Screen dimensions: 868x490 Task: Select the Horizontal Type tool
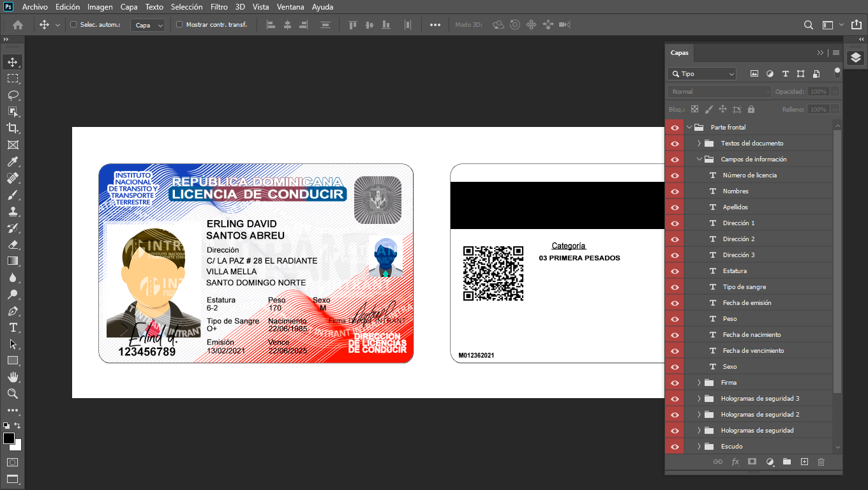13,327
